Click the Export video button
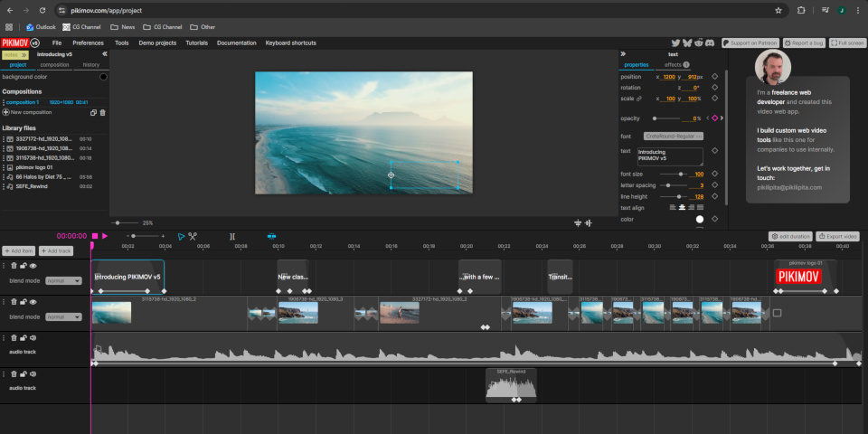Image resolution: width=868 pixels, height=434 pixels. click(x=837, y=236)
